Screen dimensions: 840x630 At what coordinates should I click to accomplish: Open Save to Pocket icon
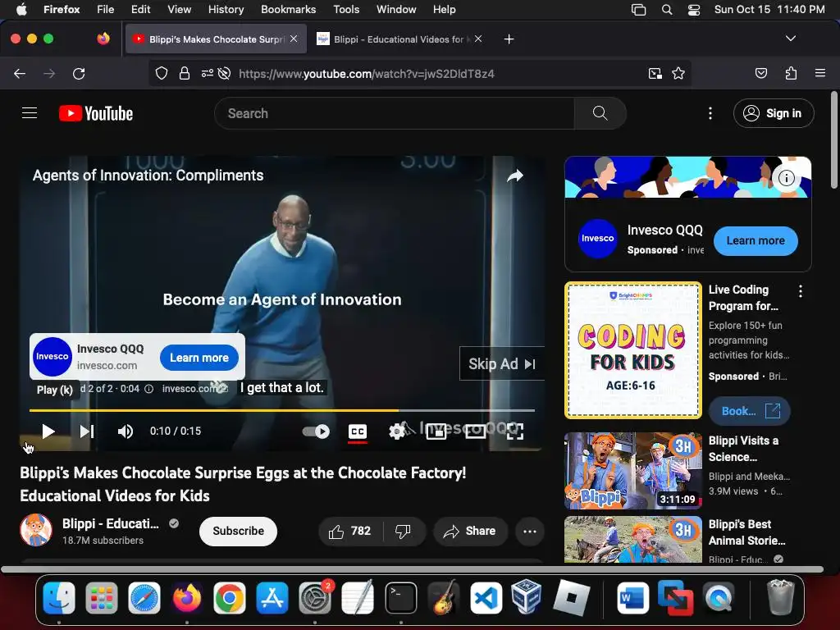point(761,73)
